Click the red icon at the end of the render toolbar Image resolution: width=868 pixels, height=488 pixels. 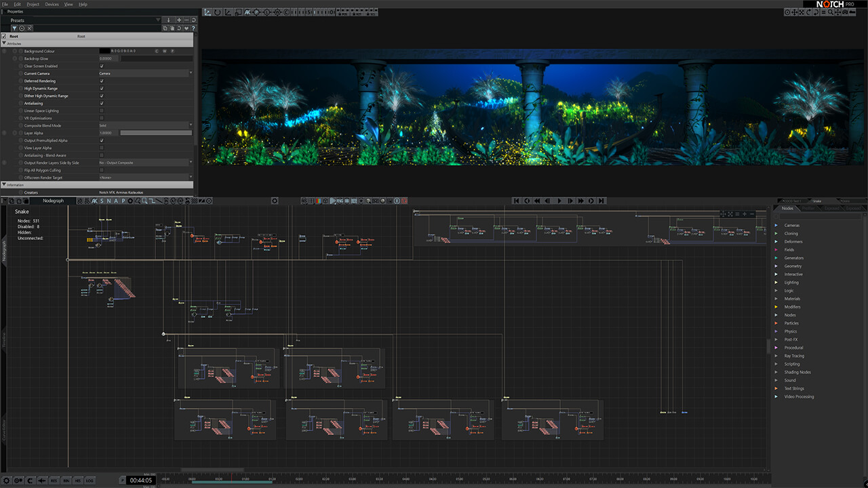404,201
